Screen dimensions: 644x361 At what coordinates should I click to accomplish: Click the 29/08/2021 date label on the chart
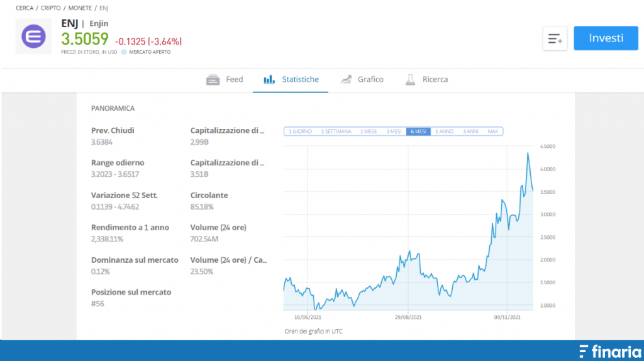408,317
